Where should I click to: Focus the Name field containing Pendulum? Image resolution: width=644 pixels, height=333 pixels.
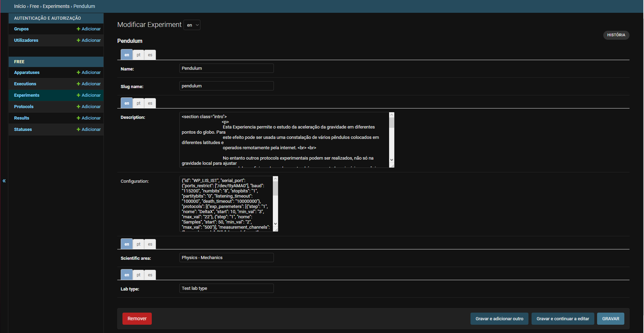point(227,68)
